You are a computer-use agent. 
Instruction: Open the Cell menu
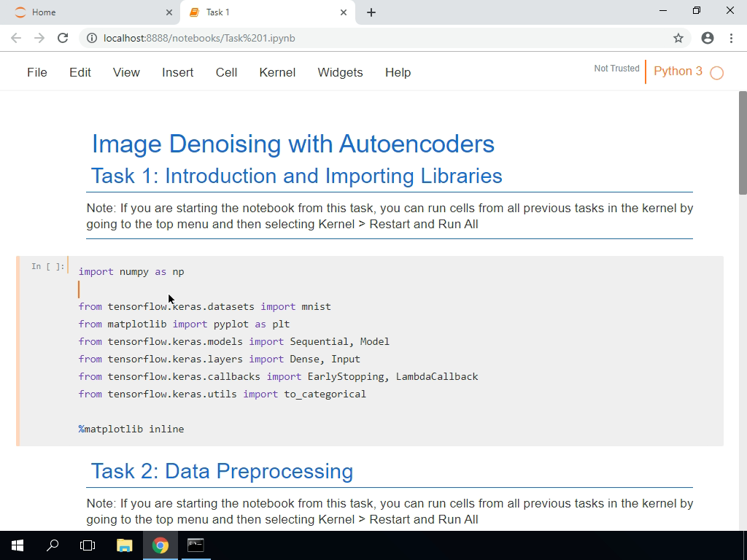(x=226, y=72)
